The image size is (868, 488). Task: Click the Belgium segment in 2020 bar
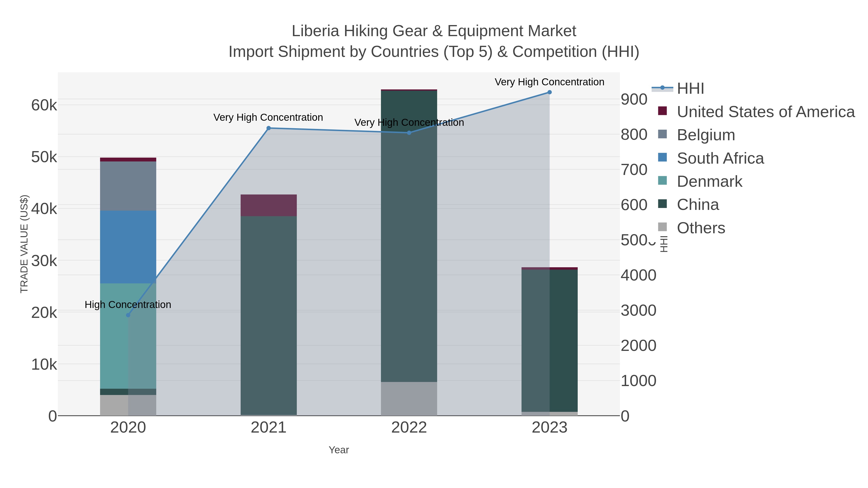click(128, 186)
